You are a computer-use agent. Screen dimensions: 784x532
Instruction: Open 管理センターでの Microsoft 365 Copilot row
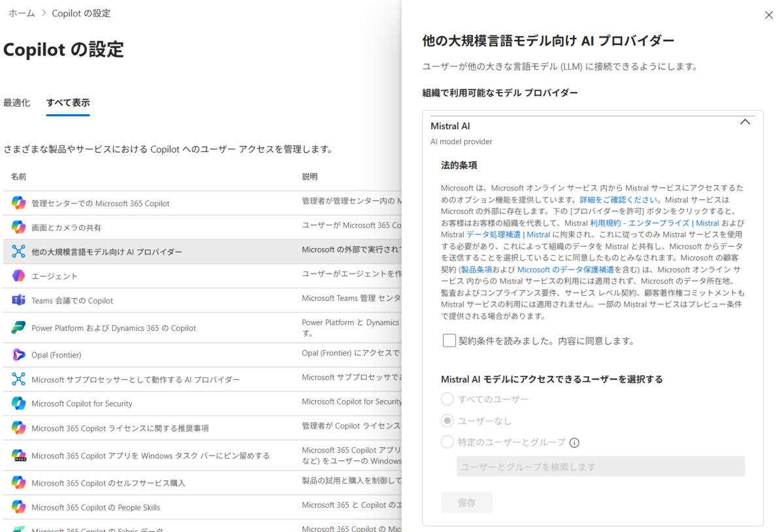pos(201,203)
